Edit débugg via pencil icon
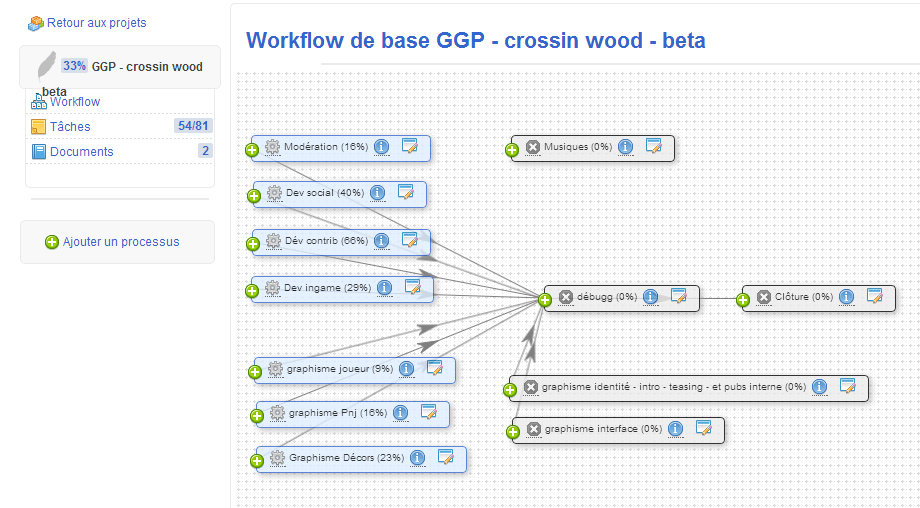Viewport: 920px width, 508px height. [679, 296]
